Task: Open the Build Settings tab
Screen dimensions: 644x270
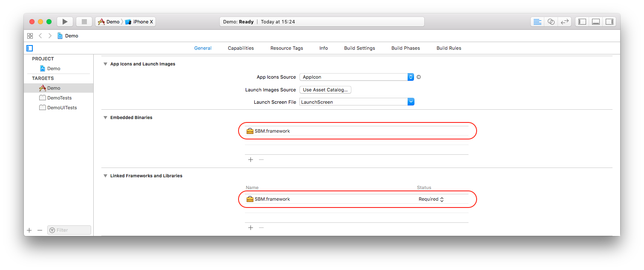Action: point(359,48)
